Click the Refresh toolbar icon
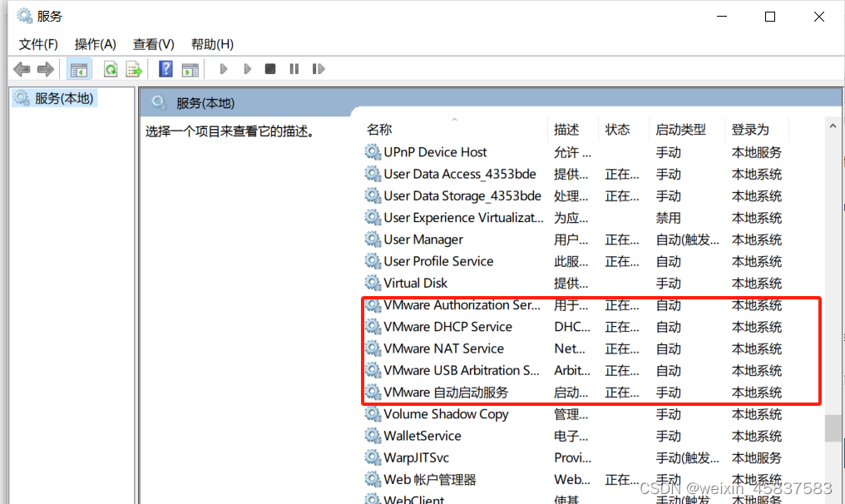Image resolution: width=845 pixels, height=504 pixels. tap(111, 69)
